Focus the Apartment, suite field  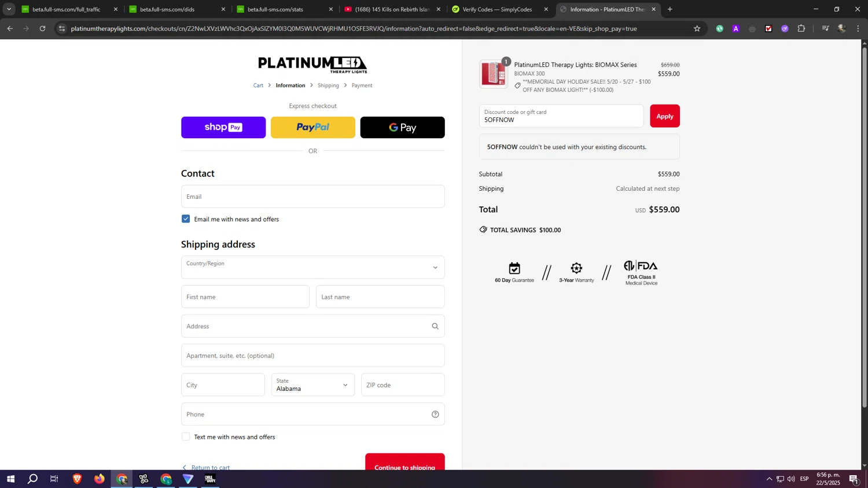[312, 356]
